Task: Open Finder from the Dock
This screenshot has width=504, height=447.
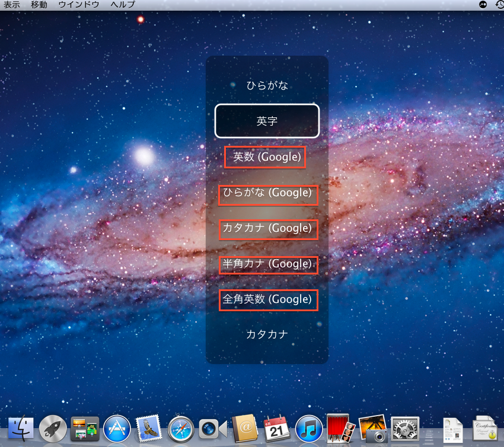Action: [21, 429]
